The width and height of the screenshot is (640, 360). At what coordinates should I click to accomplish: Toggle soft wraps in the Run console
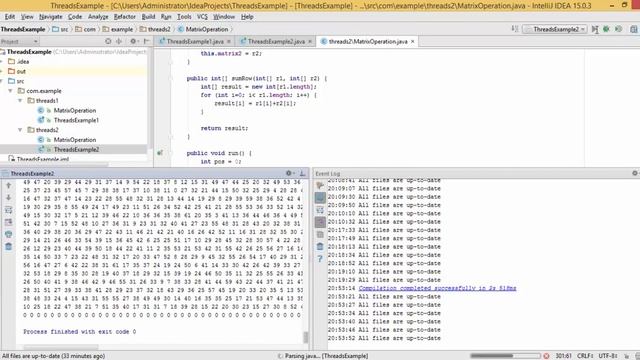tap(9, 210)
